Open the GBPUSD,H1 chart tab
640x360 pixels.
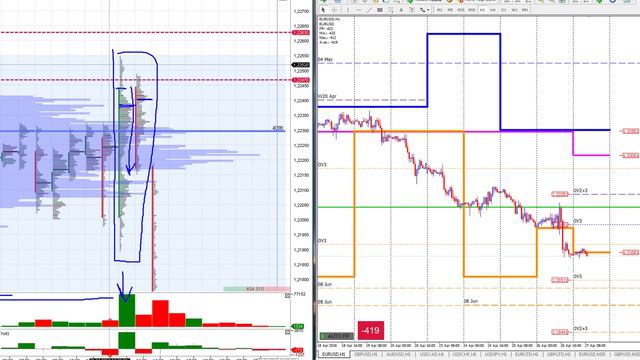(x=366, y=354)
